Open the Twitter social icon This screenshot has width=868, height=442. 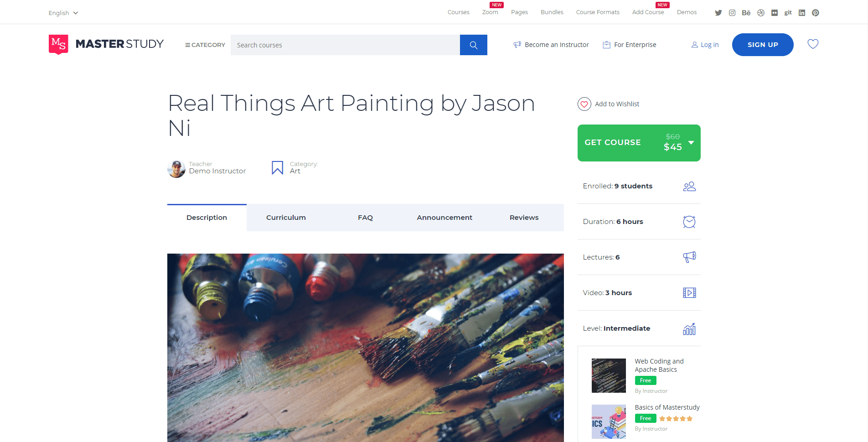pyautogui.click(x=718, y=13)
